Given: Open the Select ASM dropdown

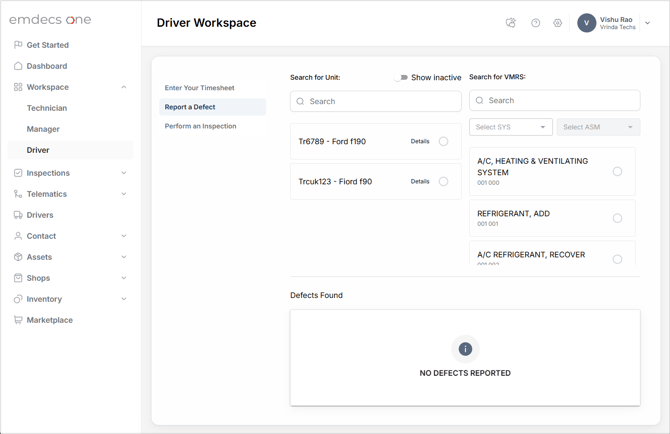Looking at the screenshot, I should pos(598,127).
